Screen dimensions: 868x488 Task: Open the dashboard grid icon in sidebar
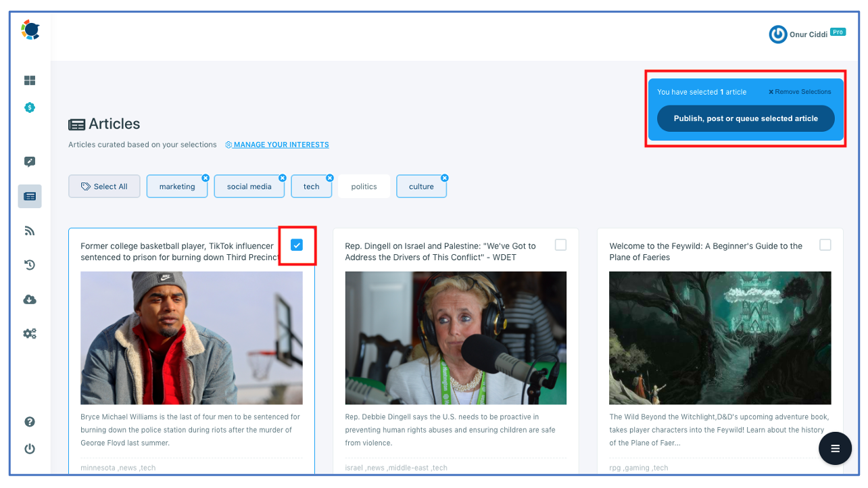click(x=30, y=80)
